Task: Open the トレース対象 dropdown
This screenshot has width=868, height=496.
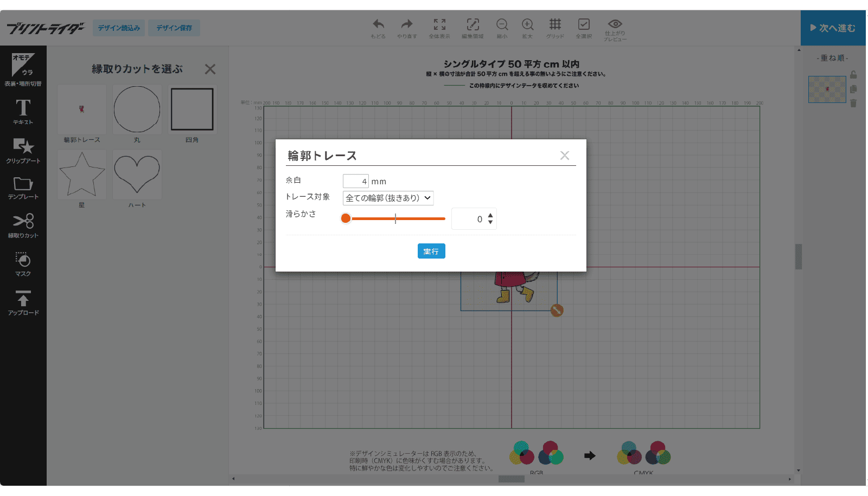Action: (388, 198)
